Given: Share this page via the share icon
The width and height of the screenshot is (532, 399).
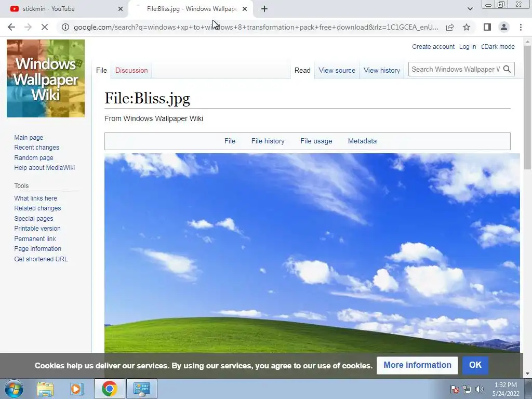Looking at the screenshot, I should click(450, 27).
